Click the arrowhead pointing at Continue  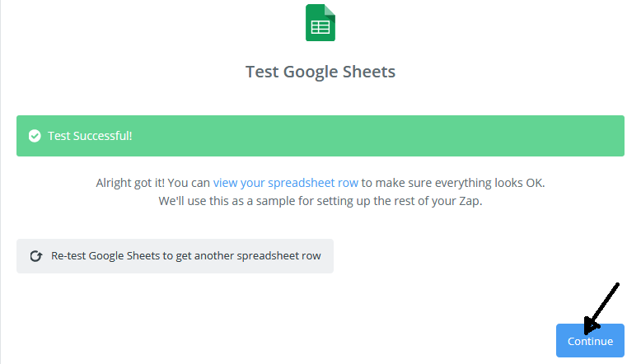591,325
